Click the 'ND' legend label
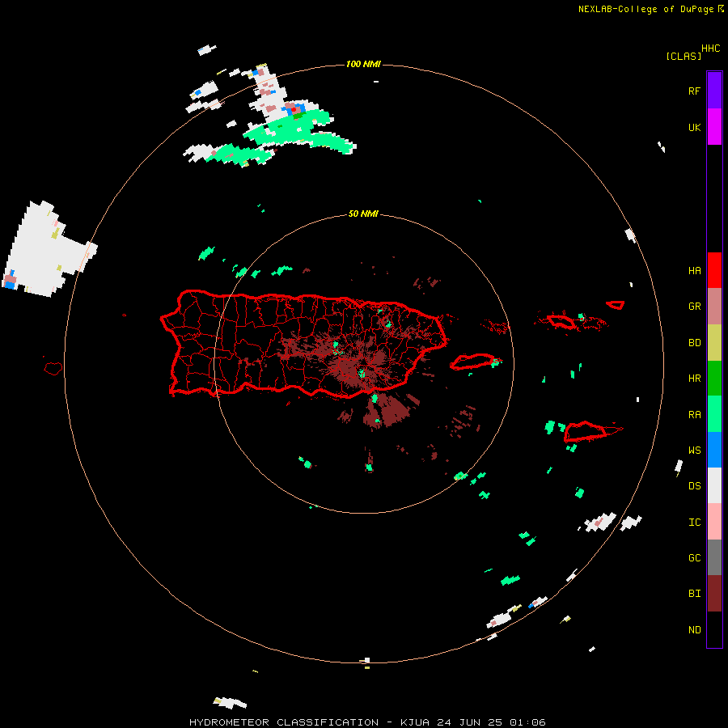This screenshot has width=728, height=728. click(694, 630)
